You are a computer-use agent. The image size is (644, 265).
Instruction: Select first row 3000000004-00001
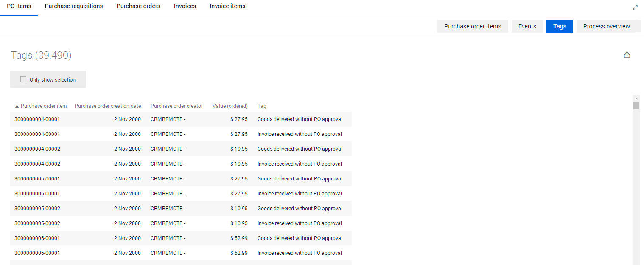(x=37, y=119)
